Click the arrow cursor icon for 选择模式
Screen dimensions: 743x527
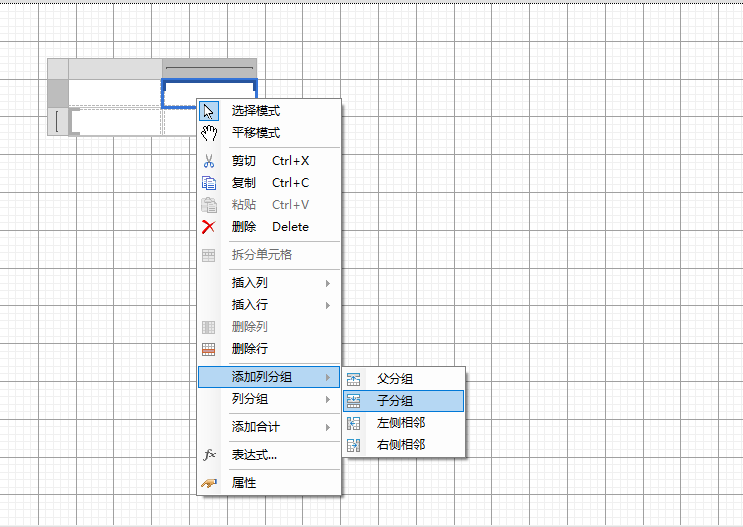(x=209, y=111)
